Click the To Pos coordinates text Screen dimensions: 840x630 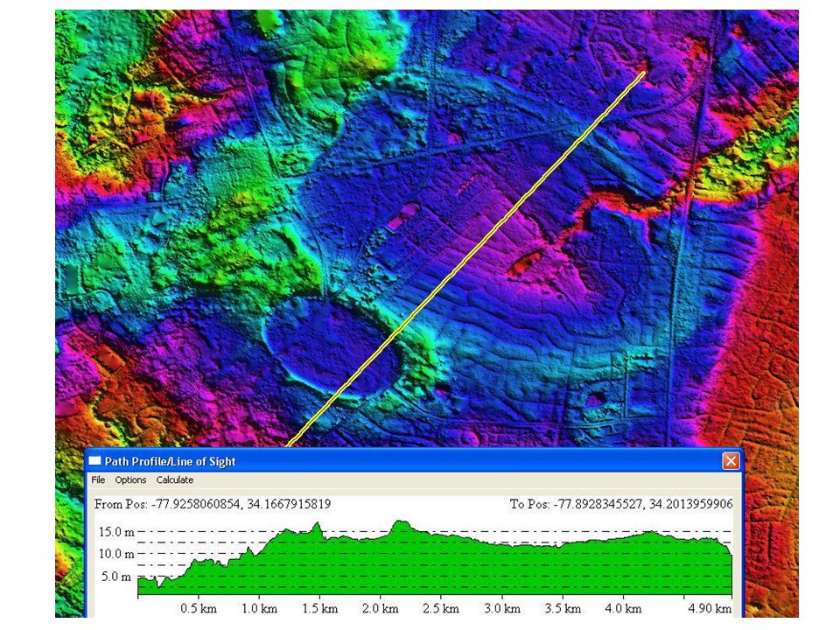click(x=621, y=504)
